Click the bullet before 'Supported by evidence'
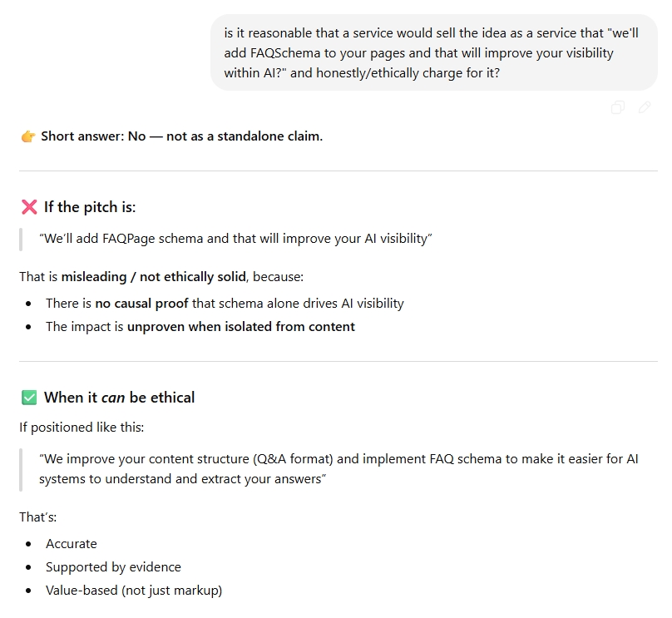The image size is (672, 618). (x=29, y=567)
